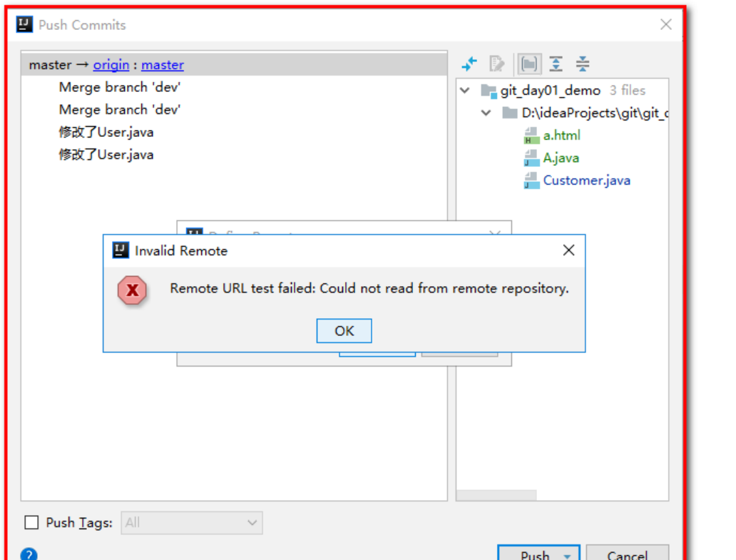736x560 pixels.
Task: Open the Push Tags All dropdown
Action: (192, 523)
